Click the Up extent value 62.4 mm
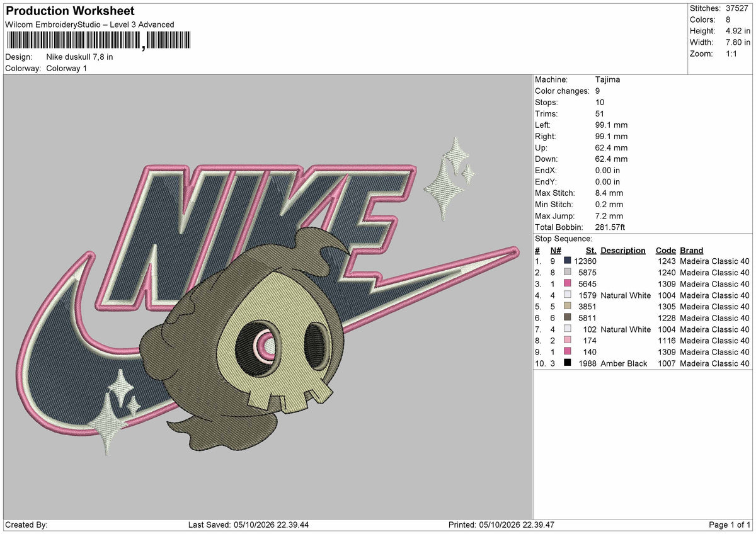The height and width of the screenshot is (534, 756). point(611,147)
